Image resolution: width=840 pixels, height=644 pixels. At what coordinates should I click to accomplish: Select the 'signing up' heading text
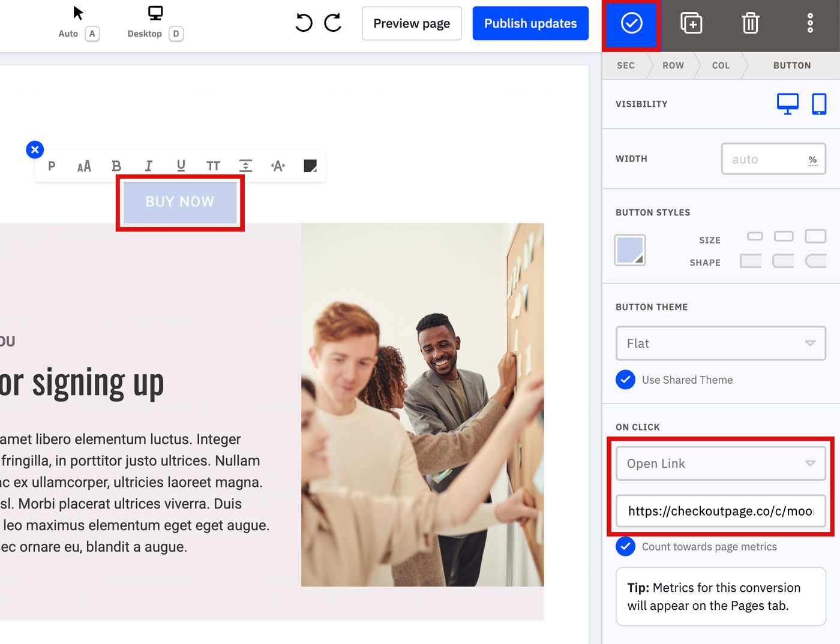[98, 384]
